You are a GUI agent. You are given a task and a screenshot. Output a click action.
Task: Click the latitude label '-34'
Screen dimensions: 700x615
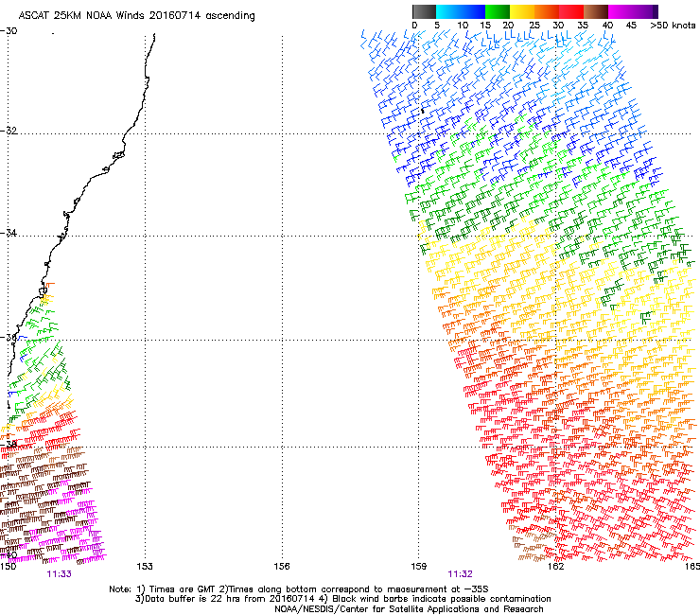(9, 233)
